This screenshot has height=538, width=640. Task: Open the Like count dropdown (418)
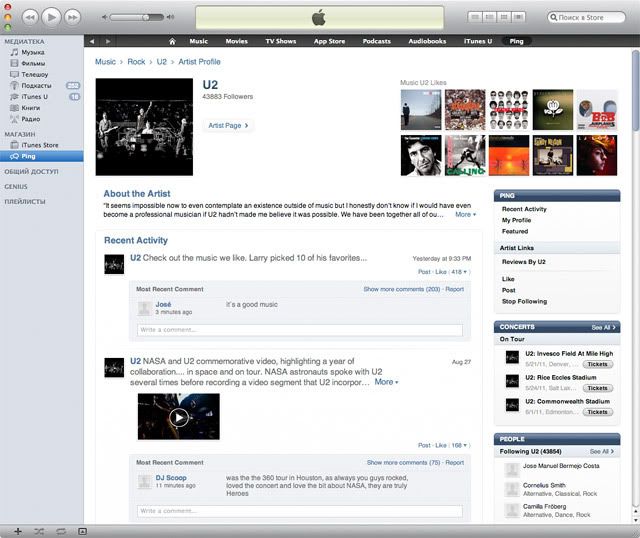[x=459, y=272]
